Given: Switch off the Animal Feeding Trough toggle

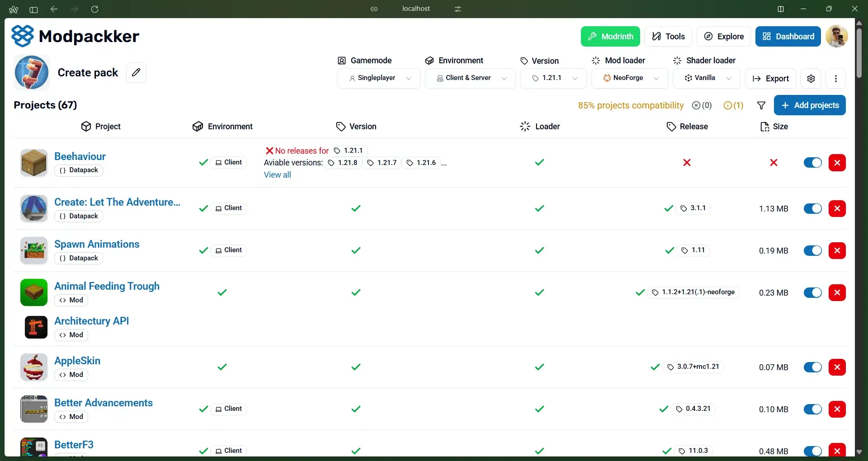Looking at the screenshot, I should [x=813, y=292].
